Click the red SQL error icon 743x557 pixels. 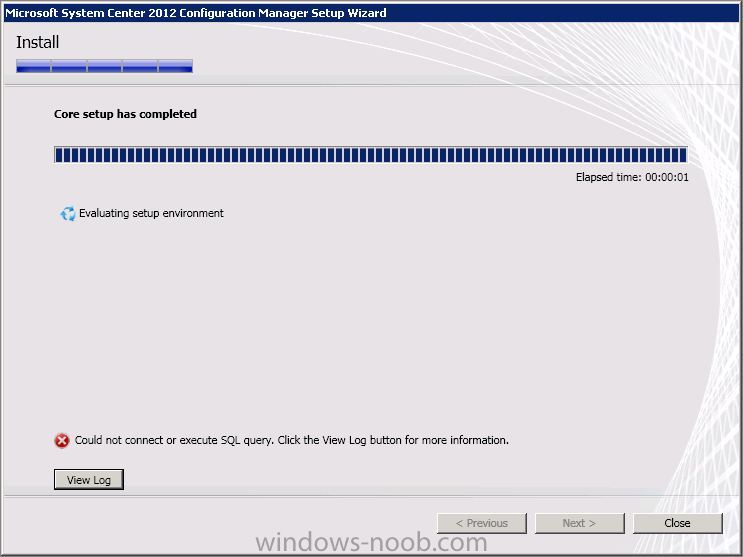click(x=62, y=440)
